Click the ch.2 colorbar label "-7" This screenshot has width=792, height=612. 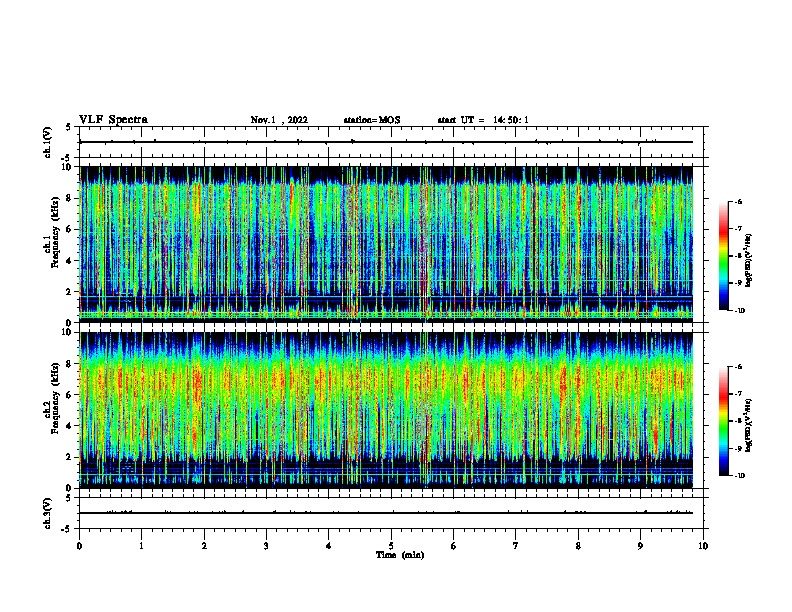coord(738,394)
